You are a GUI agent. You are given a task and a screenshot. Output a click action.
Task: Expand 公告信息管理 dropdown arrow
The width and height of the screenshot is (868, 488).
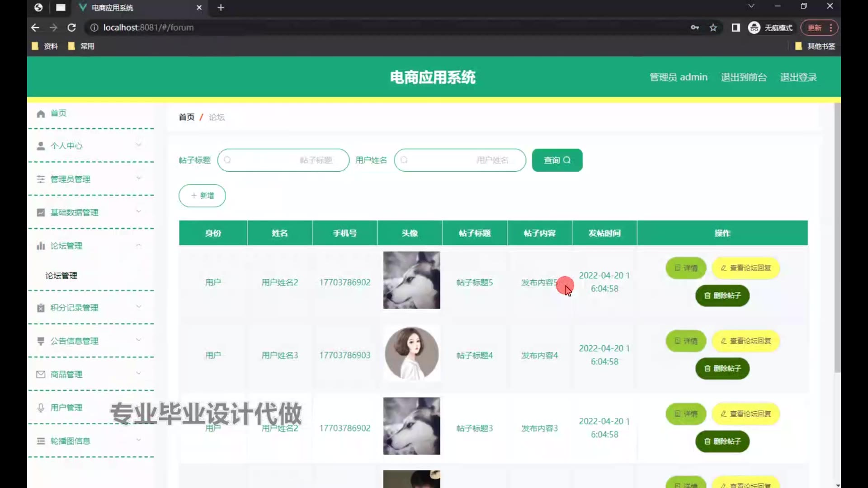pyautogui.click(x=139, y=340)
